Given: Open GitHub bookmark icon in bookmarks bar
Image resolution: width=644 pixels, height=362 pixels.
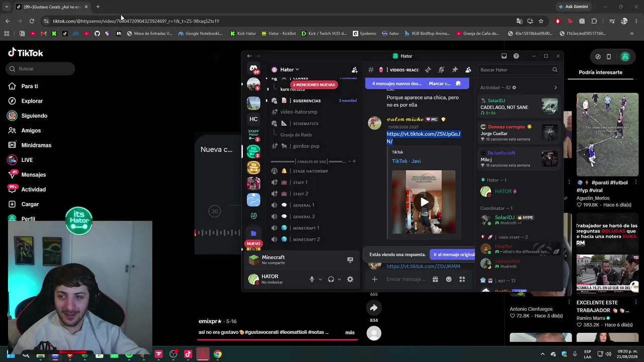Looking at the screenshot, I should click(97, 34).
